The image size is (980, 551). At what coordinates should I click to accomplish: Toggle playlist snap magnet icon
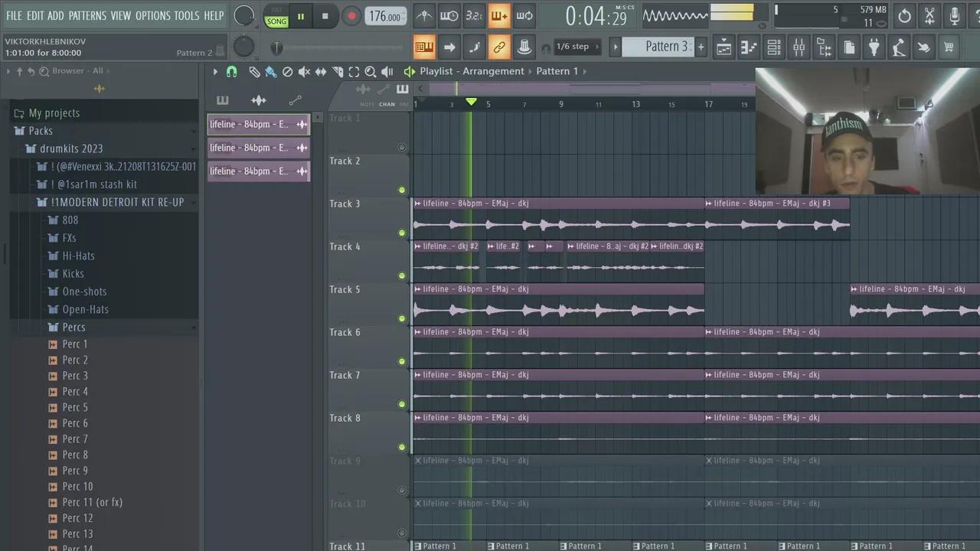231,72
